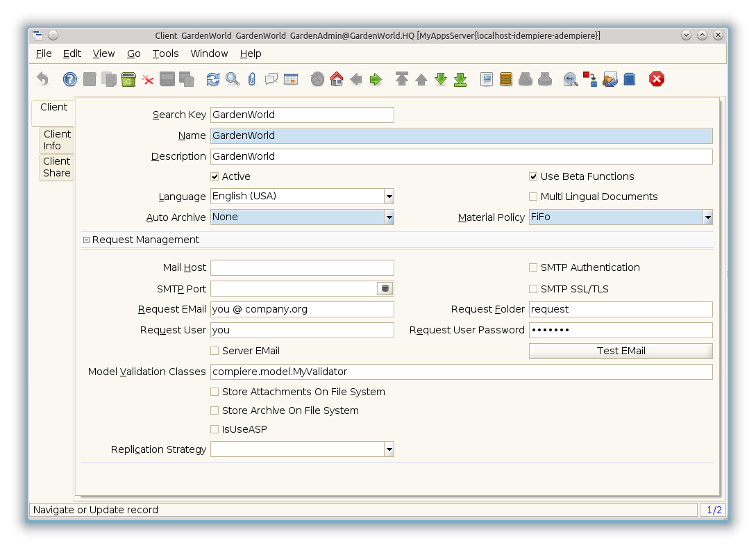Go to Home menu via red house icon

[337, 79]
